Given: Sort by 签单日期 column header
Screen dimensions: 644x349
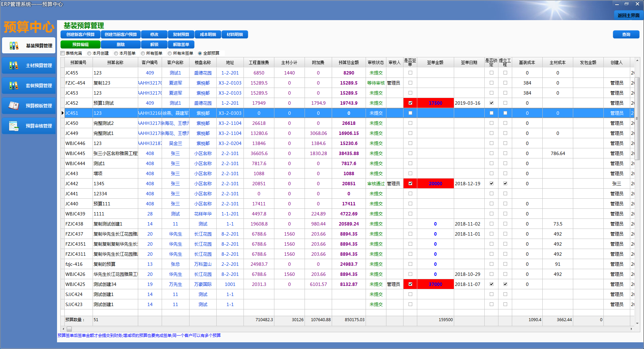Looking at the screenshot, I should point(469,62).
